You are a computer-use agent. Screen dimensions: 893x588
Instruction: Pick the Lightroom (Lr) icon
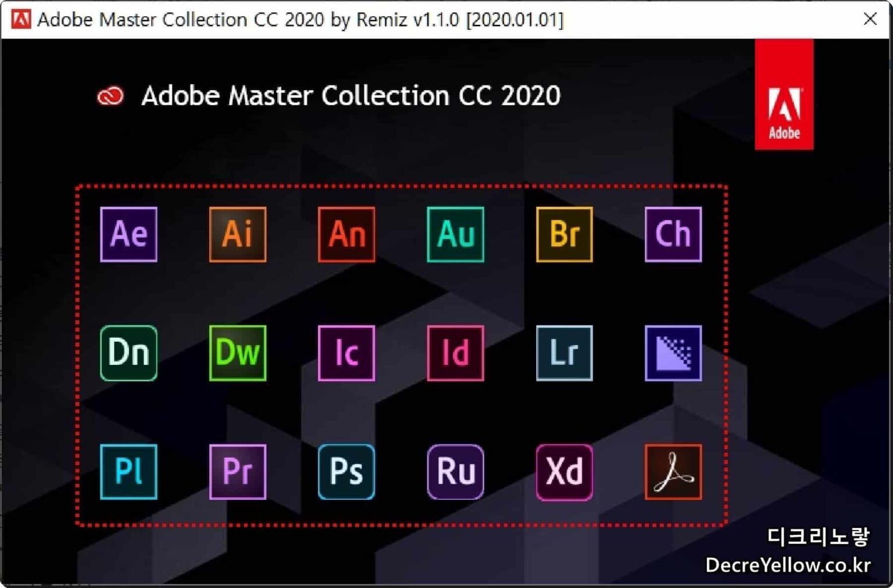(565, 353)
